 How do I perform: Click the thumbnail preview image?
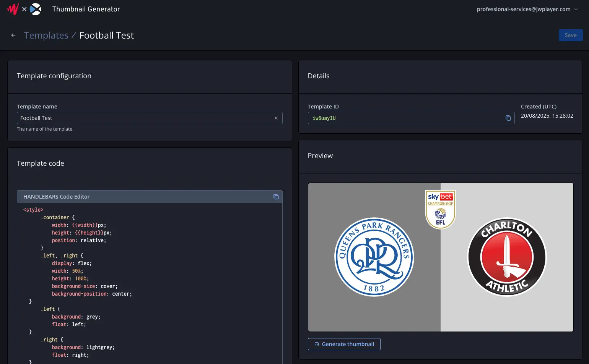[441, 257]
